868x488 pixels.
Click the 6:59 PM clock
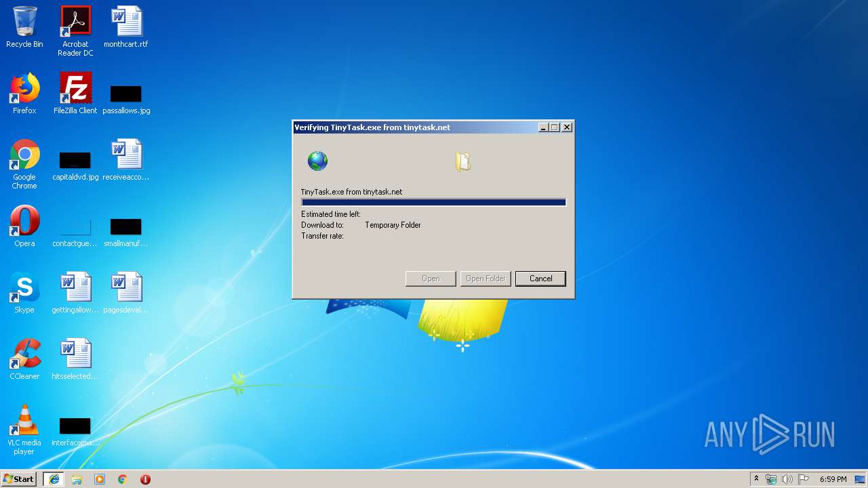click(x=833, y=479)
